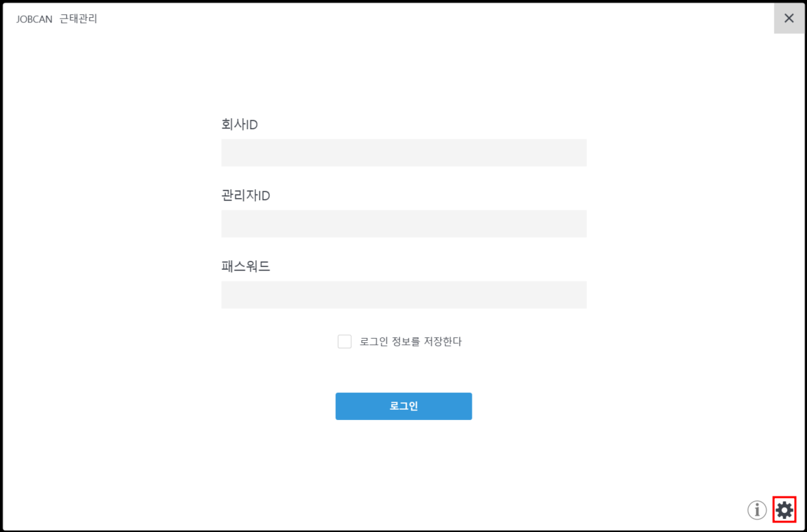
Task: Dismiss the window using the X icon
Action: 789,18
